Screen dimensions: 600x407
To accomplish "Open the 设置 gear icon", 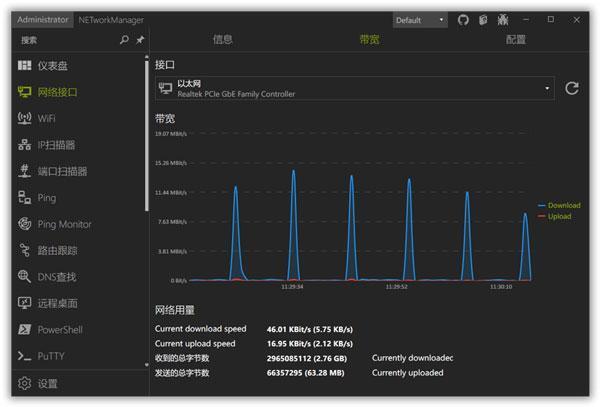I will click(24, 383).
